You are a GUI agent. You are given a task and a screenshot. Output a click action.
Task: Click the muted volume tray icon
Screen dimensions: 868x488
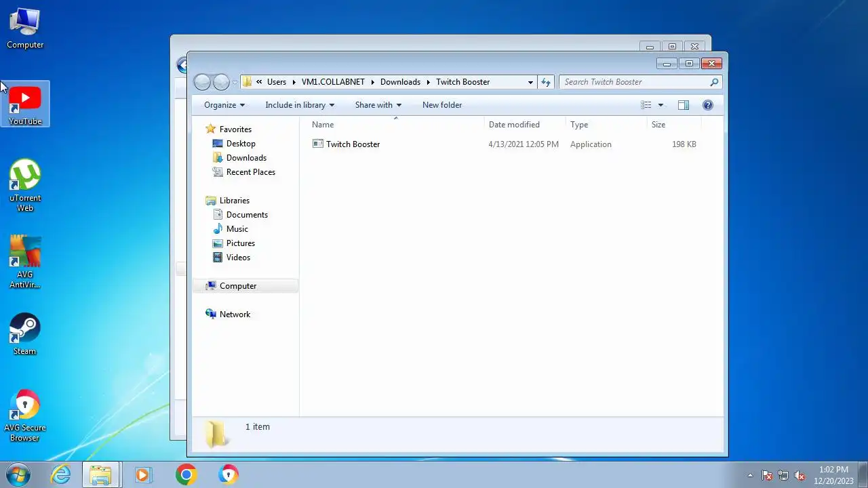(800, 475)
